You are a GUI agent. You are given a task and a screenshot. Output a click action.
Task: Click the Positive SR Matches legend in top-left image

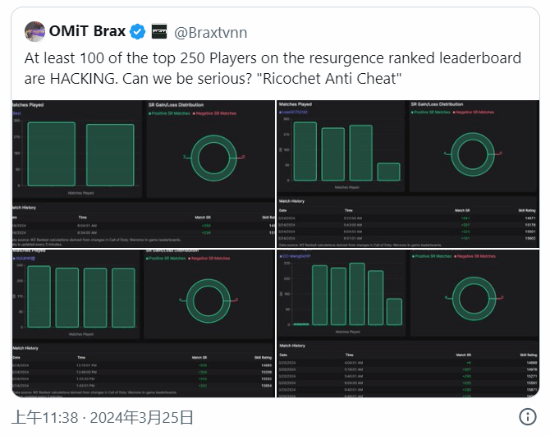click(x=169, y=113)
